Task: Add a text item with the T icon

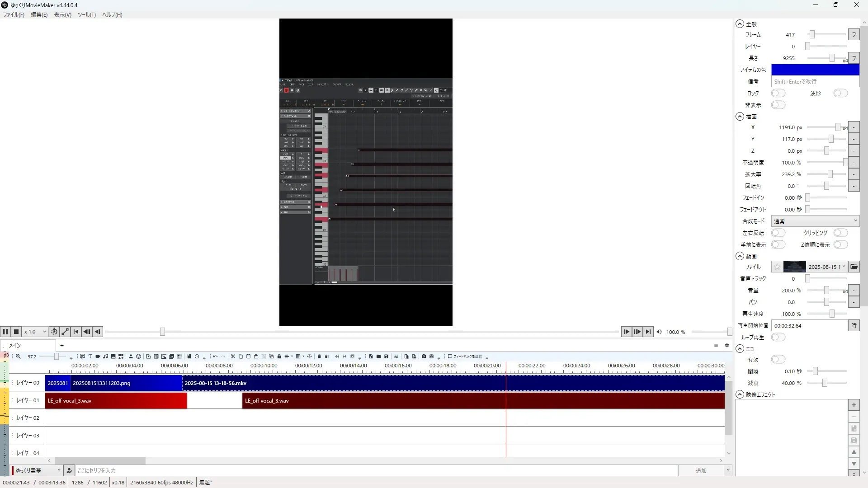Action: tap(90, 357)
